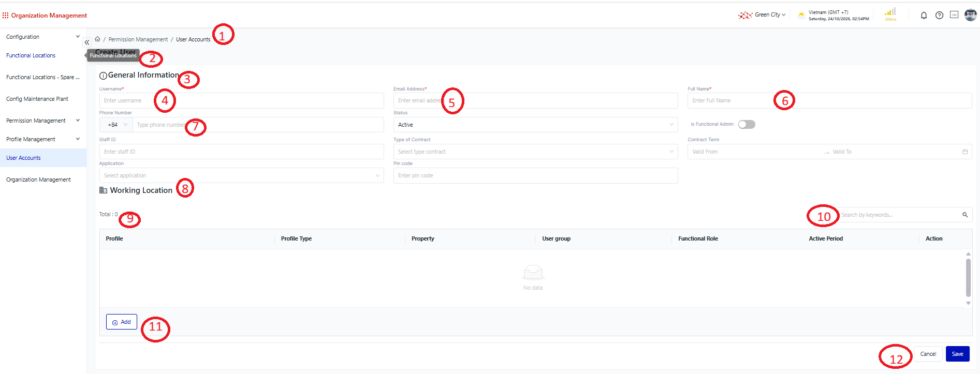Save the new user

(x=958, y=354)
